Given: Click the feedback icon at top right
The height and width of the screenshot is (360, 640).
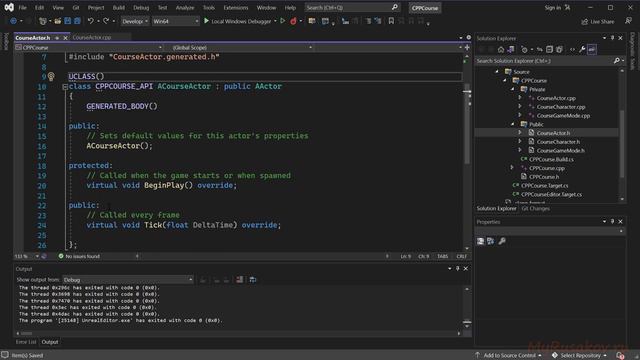Looking at the screenshot, I should coord(628,21).
